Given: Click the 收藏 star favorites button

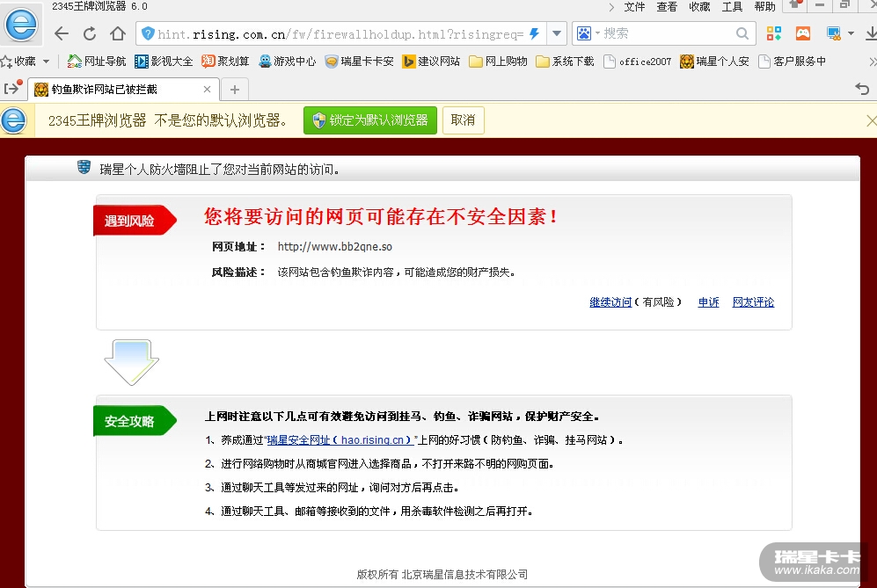Looking at the screenshot, I should (x=19, y=62).
